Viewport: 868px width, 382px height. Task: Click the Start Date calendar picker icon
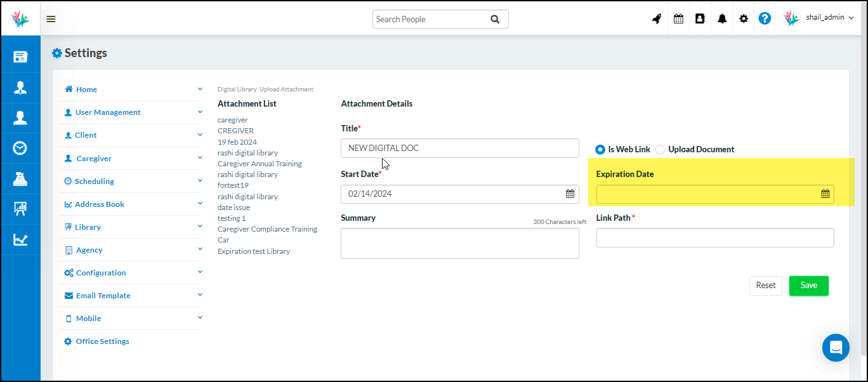(570, 194)
